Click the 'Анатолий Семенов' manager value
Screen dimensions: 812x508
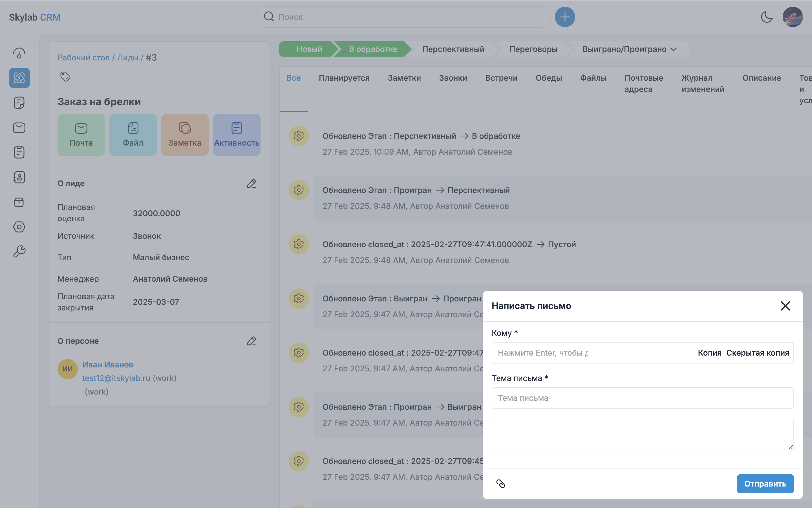coord(170,279)
